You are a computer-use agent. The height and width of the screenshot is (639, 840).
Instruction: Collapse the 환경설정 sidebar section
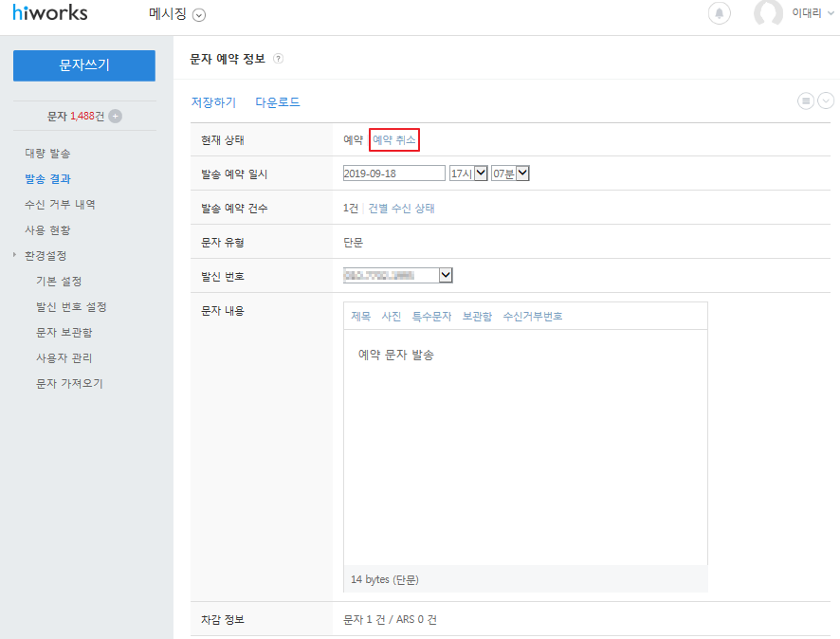(45, 256)
